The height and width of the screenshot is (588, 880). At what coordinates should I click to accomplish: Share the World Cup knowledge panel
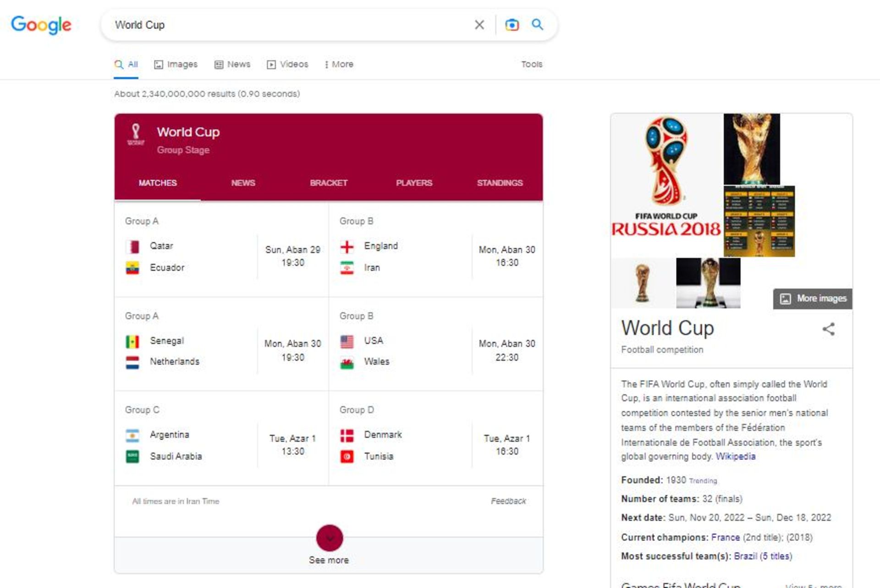pyautogui.click(x=828, y=329)
